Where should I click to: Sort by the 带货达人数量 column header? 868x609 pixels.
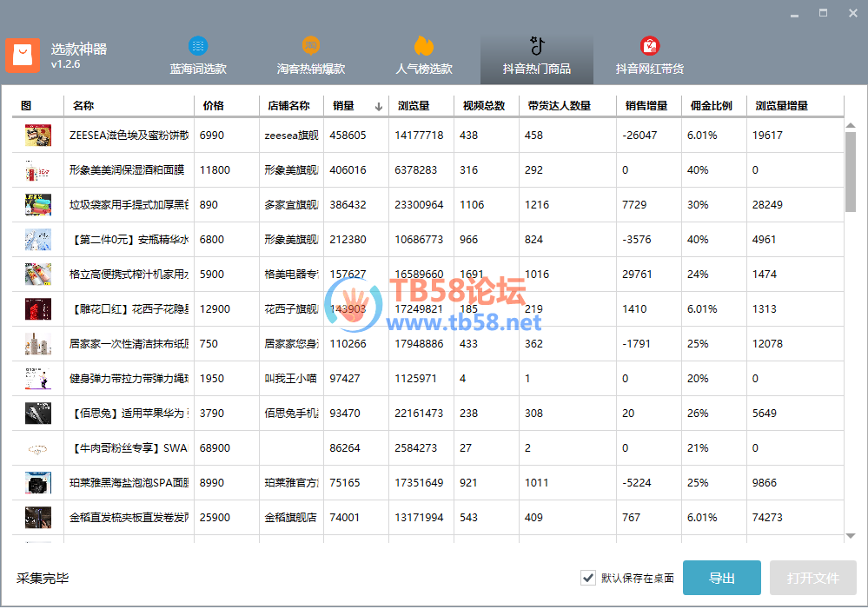point(568,106)
